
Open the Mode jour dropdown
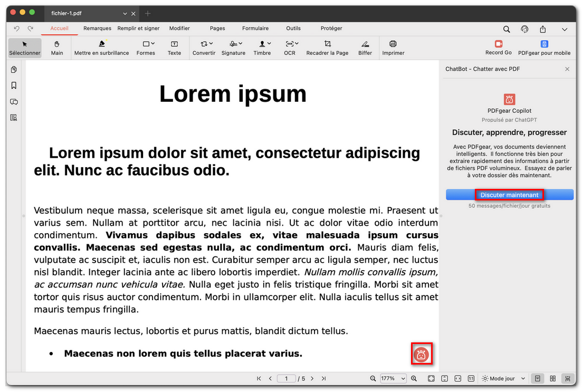501,378
